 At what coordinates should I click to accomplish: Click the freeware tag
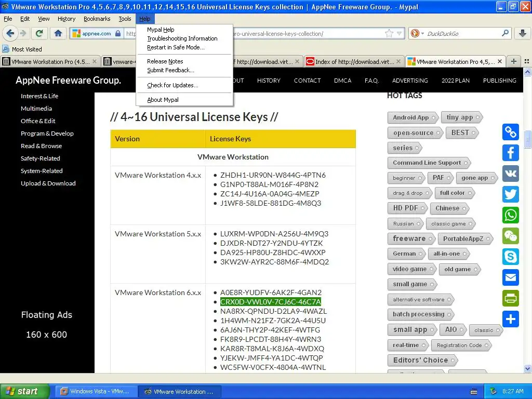[411, 238]
